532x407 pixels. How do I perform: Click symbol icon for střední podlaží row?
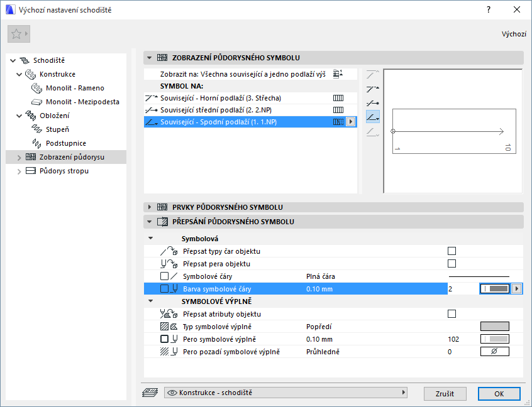click(x=338, y=110)
